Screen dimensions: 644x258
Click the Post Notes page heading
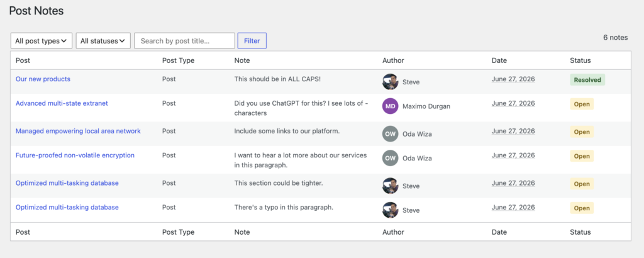click(36, 11)
